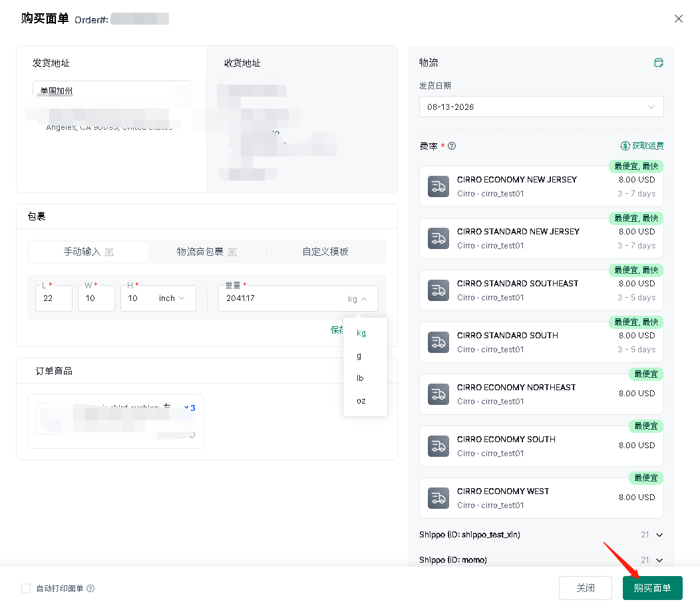Viewport: 700px width, 604px height.
Task: Click the truck icon for CIRRO STANDARD SOUTHEAST
Action: 438,290
